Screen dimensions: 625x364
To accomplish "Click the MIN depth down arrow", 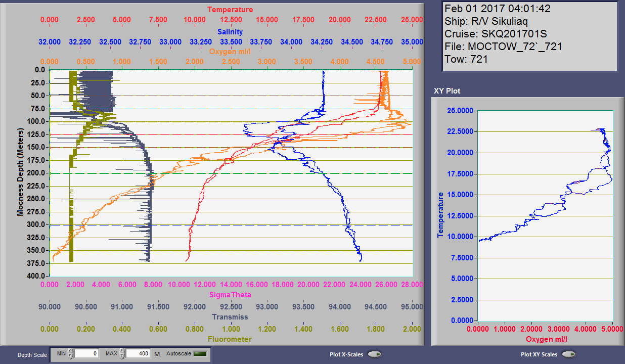I will coord(70,356).
